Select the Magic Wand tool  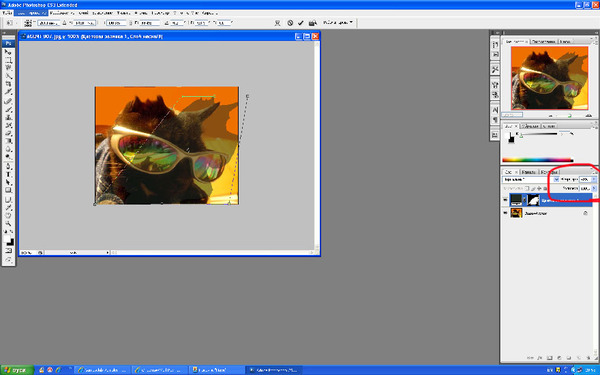pos(8,76)
